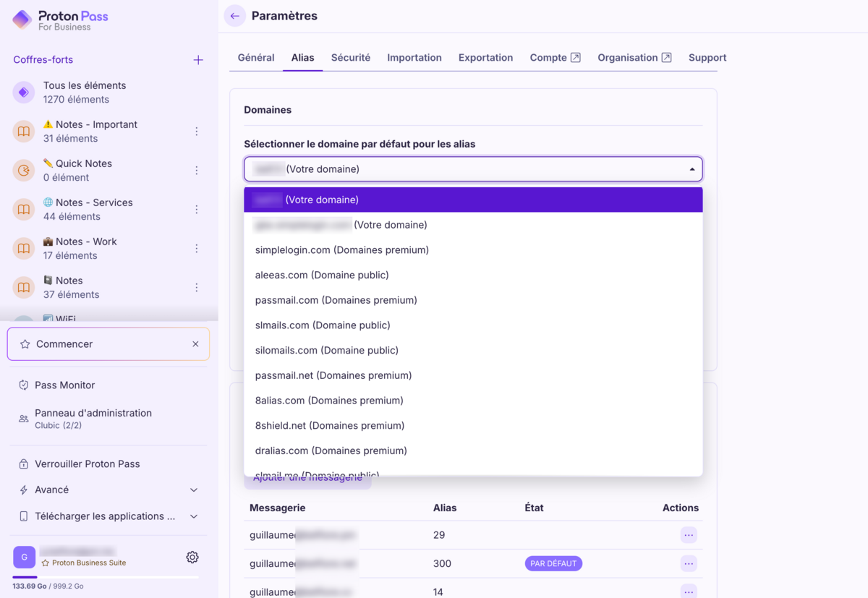Click Verrouiller Proton Pass
Viewport: 868px width, 598px height.
coord(87,464)
